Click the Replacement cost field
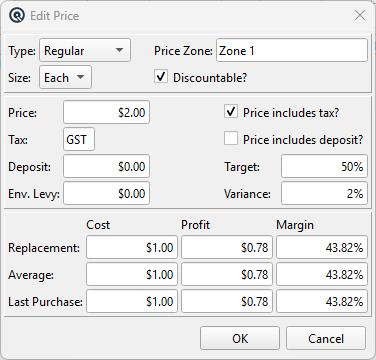This screenshot has height=360, width=376. [132, 247]
